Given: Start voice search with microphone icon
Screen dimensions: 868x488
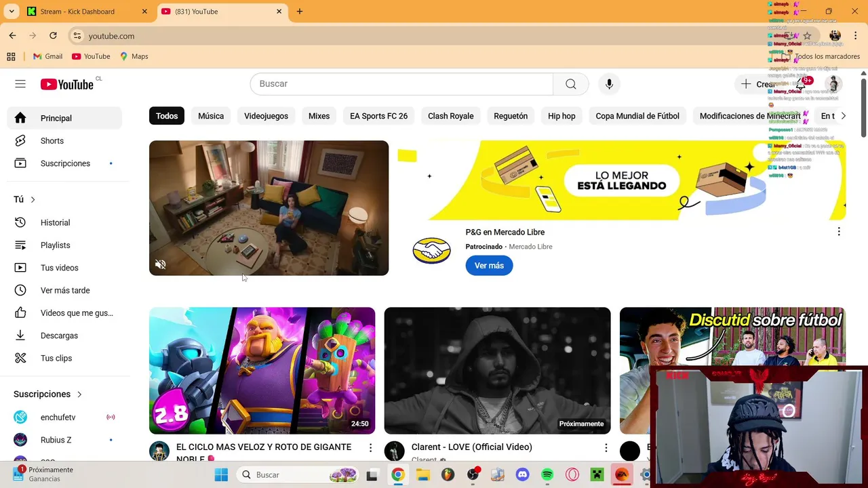Looking at the screenshot, I should (x=609, y=84).
